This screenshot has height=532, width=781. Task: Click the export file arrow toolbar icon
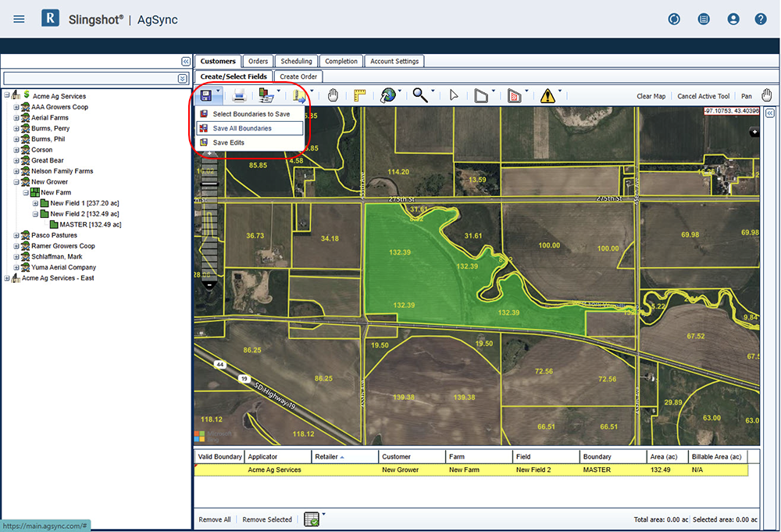tap(300, 95)
